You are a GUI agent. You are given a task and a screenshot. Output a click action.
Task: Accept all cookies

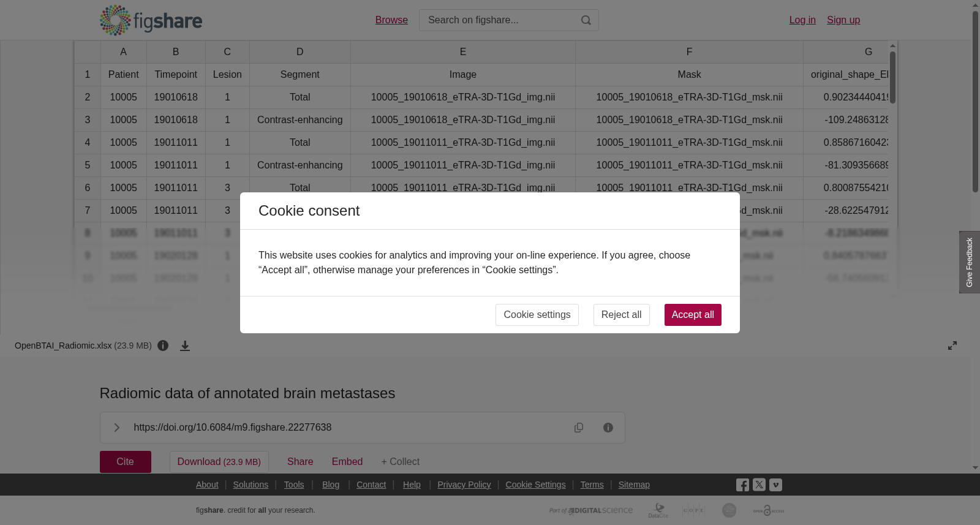(693, 315)
